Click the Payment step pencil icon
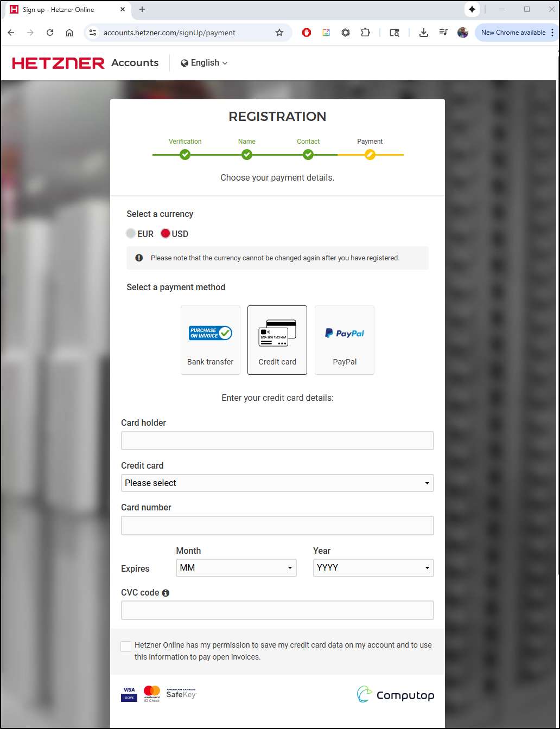This screenshot has width=560, height=729. click(x=370, y=155)
